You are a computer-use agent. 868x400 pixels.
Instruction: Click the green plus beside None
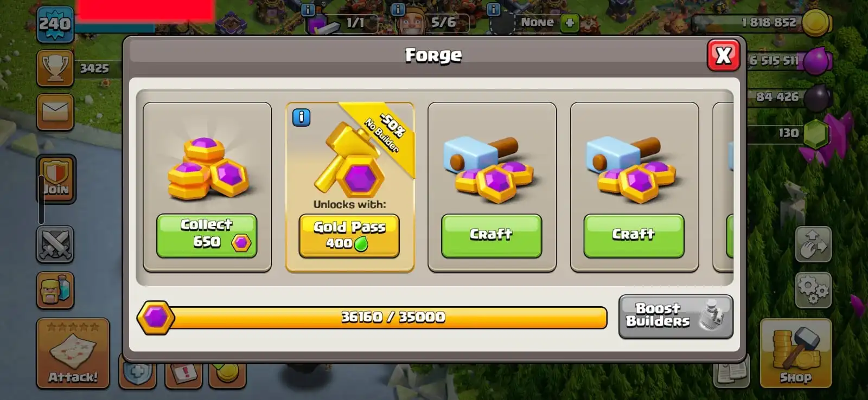pos(570,23)
